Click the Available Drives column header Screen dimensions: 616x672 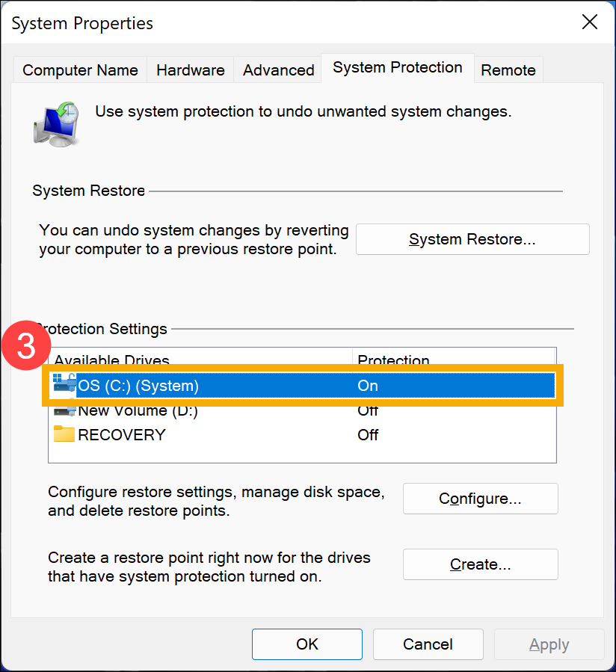(112, 359)
